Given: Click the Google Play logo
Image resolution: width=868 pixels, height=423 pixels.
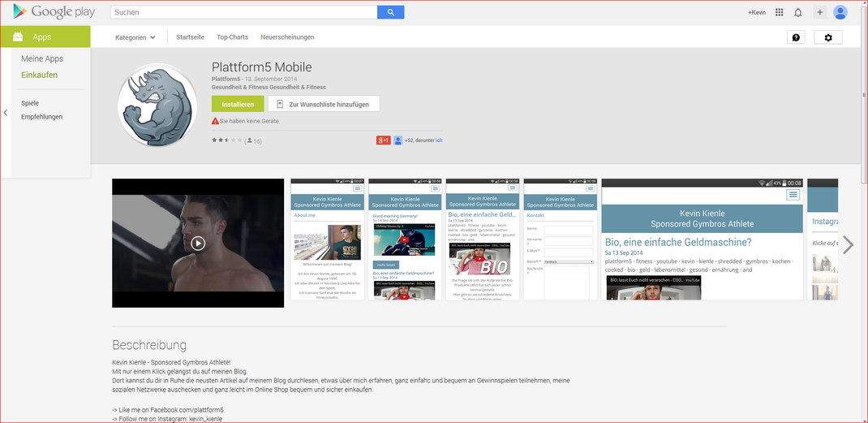Looking at the screenshot, I should [x=54, y=11].
